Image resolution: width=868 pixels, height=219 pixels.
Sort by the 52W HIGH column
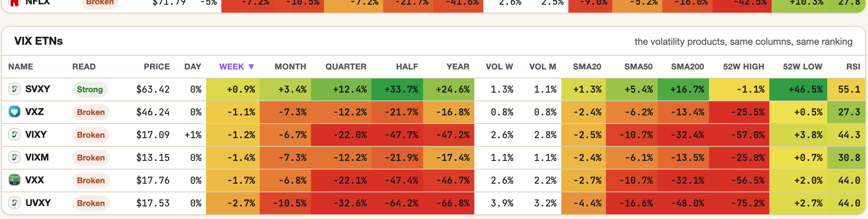click(743, 67)
